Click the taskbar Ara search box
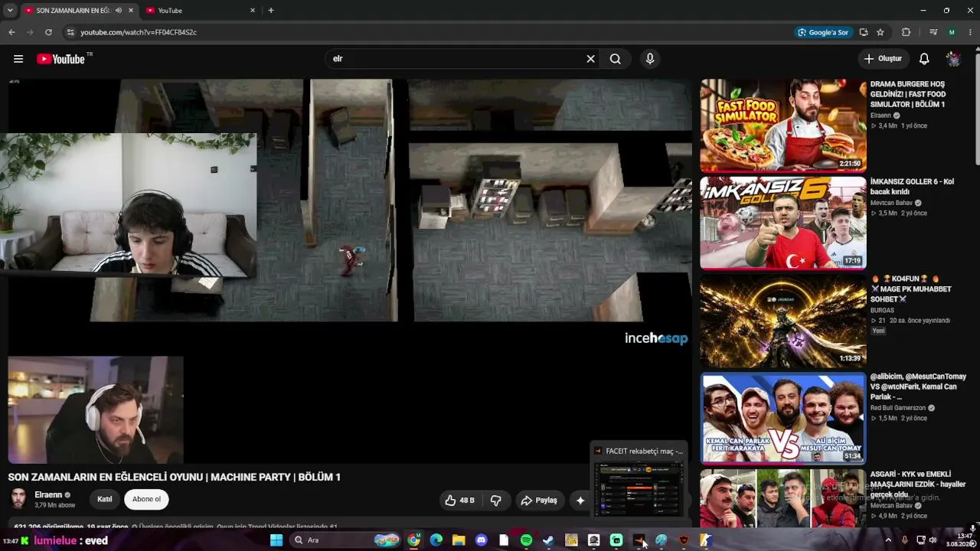 pyautogui.click(x=346, y=540)
